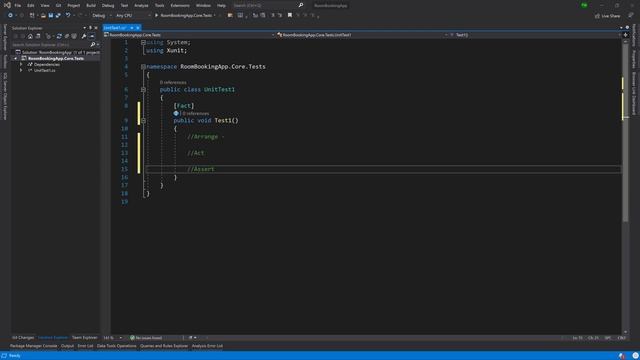Open the Output tab
The height and width of the screenshot is (360, 640).
pyautogui.click(x=67, y=346)
